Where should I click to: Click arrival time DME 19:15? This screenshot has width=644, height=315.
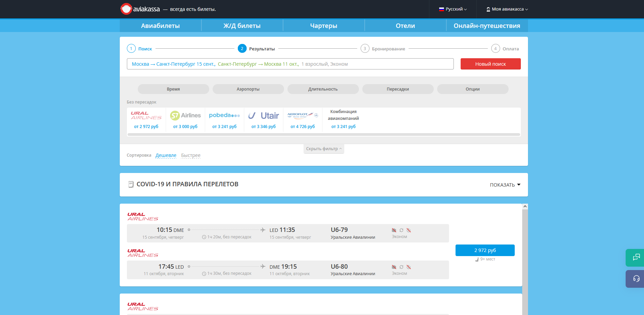point(283,267)
